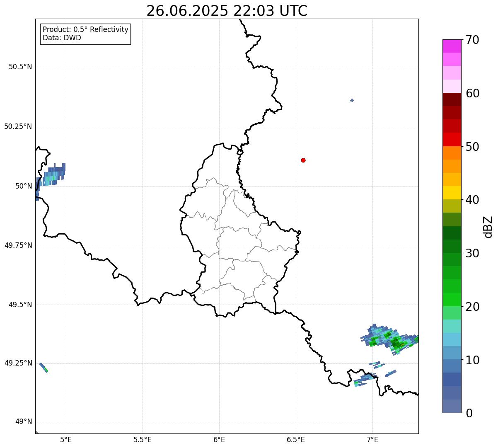Click the latitude label "50.5°N"
Viewport: 498px width, 448px height.
pyautogui.click(x=20, y=67)
